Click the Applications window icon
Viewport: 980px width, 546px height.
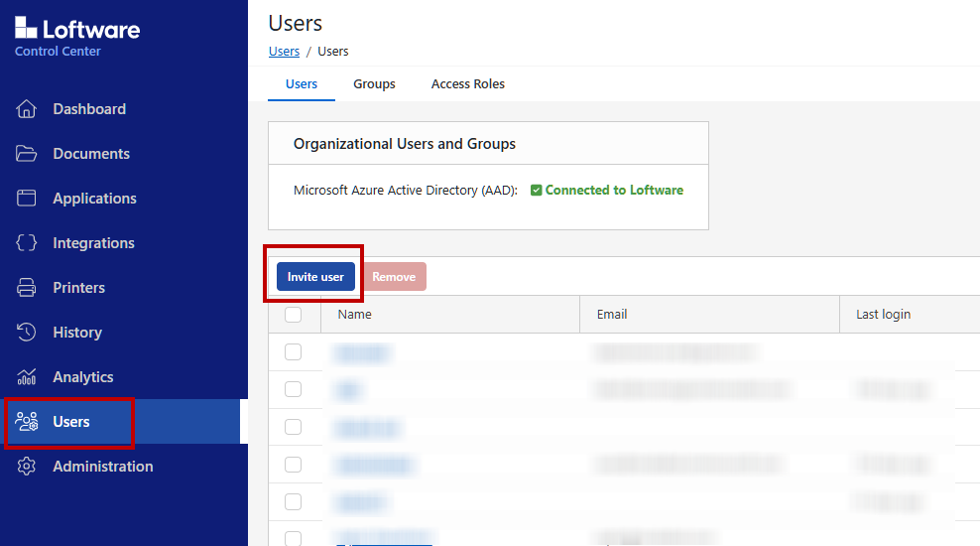(x=26, y=198)
